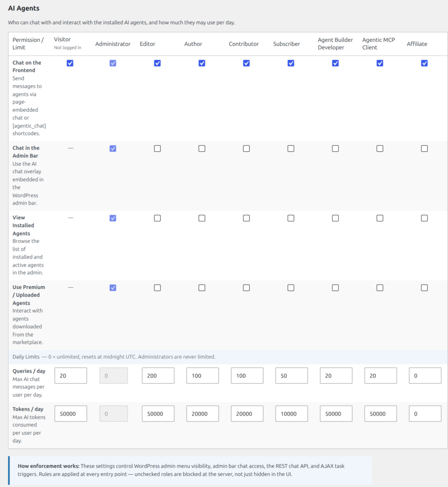
Task: Enable Subscriber View Installed Agents checkbox
Action: click(291, 218)
